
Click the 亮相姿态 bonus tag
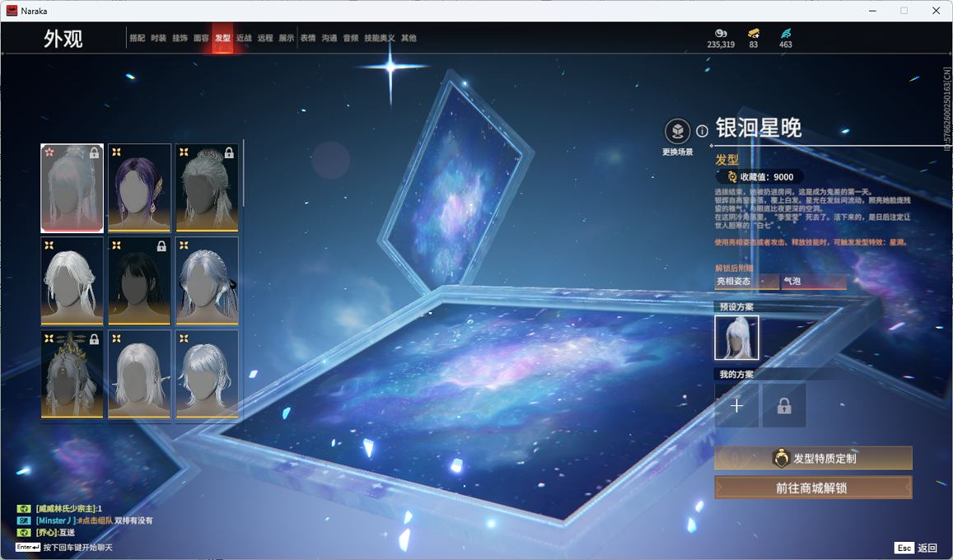click(x=747, y=281)
